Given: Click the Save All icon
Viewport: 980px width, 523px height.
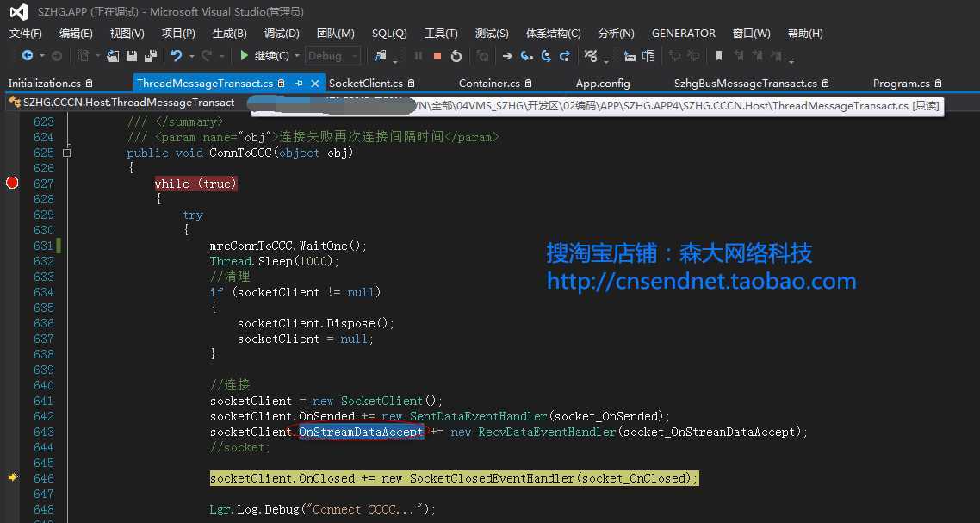Looking at the screenshot, I should pyautogui.click(x=151, y=56).
